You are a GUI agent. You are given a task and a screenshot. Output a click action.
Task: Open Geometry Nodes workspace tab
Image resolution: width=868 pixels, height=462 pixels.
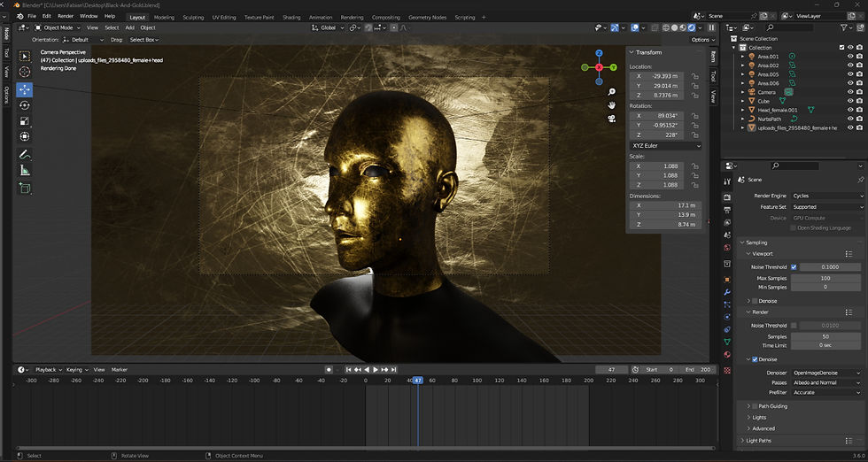[427, 17]
